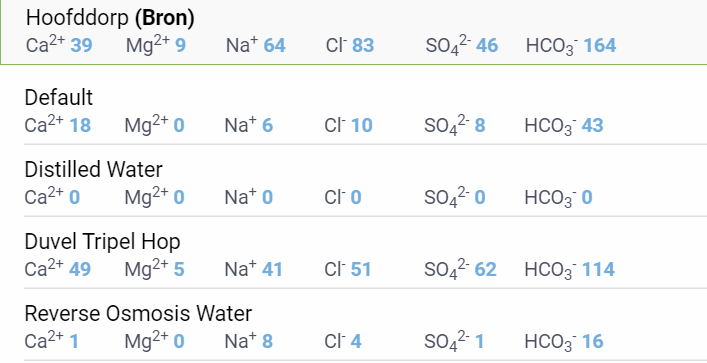Click Duvel Tripel Hop sulfate value 62
The width and height of the screenshot is (707, 363).
coord(486,270)
